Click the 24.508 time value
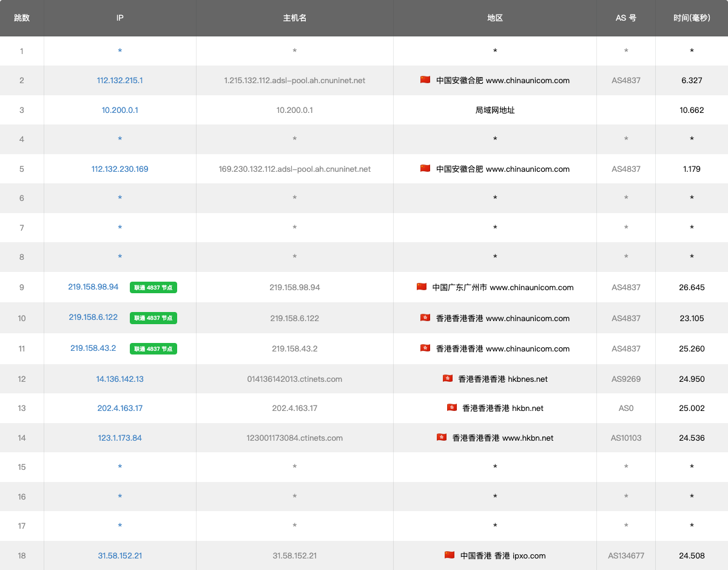Screen dimensions: 728x570 click(x=692, y=555)
